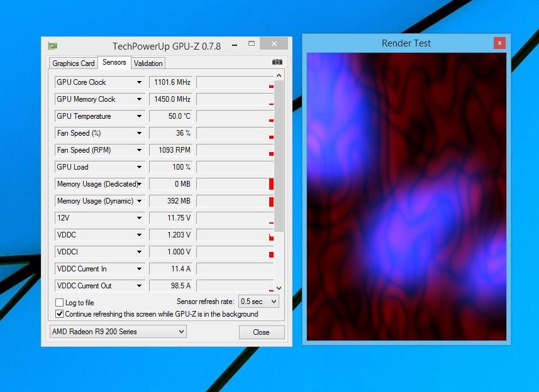The width and height of the screenshot is (539, 392).
Task: Expand the GPU Load dropdown
Action: click(139, 167)
